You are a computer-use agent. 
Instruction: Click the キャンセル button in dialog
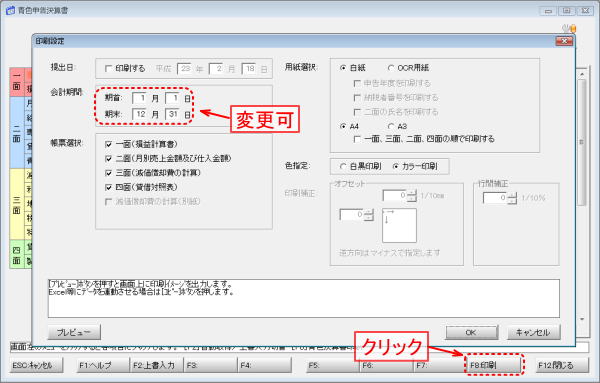tap(534, 332)
